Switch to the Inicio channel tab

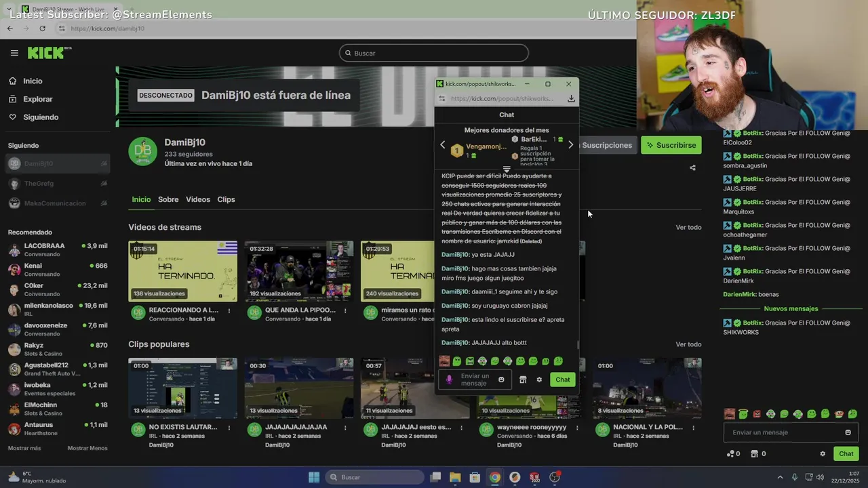tap(141, 199)
